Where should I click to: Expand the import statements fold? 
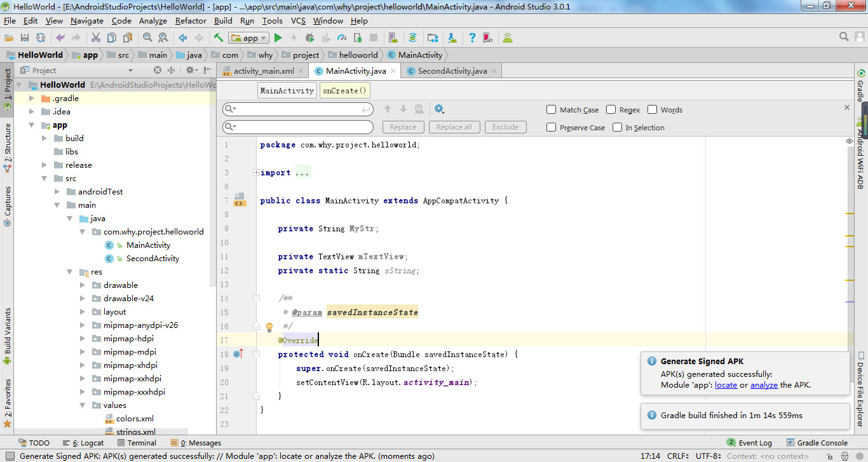(x=256, y=173)
